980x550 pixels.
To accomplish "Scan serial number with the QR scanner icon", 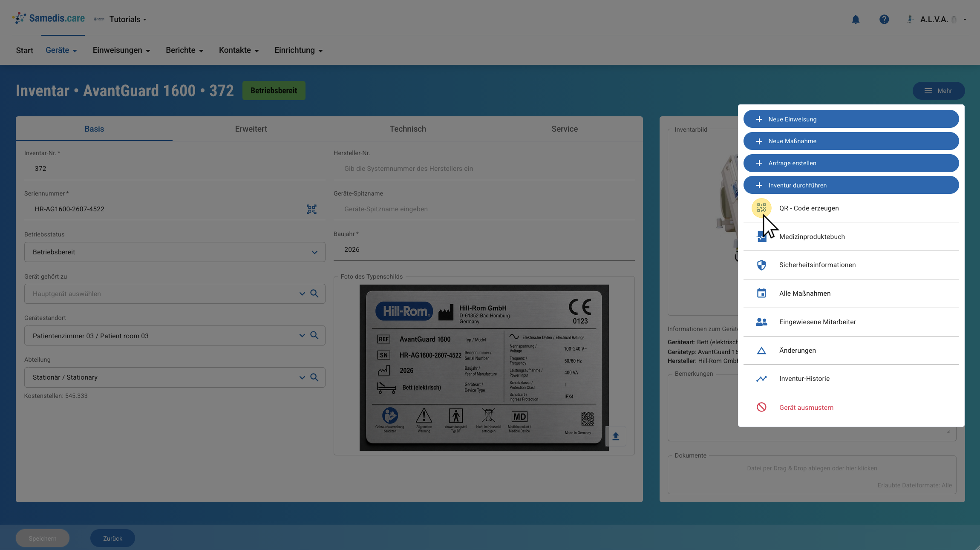I will [x=311, y=209].
